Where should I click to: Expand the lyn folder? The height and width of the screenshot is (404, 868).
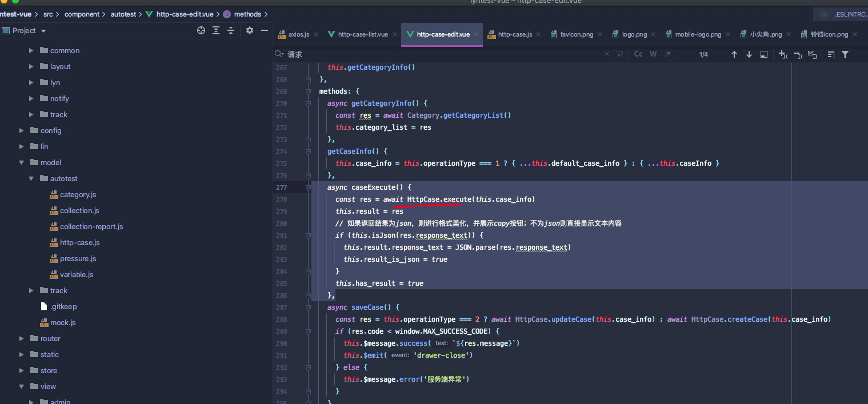31,82
